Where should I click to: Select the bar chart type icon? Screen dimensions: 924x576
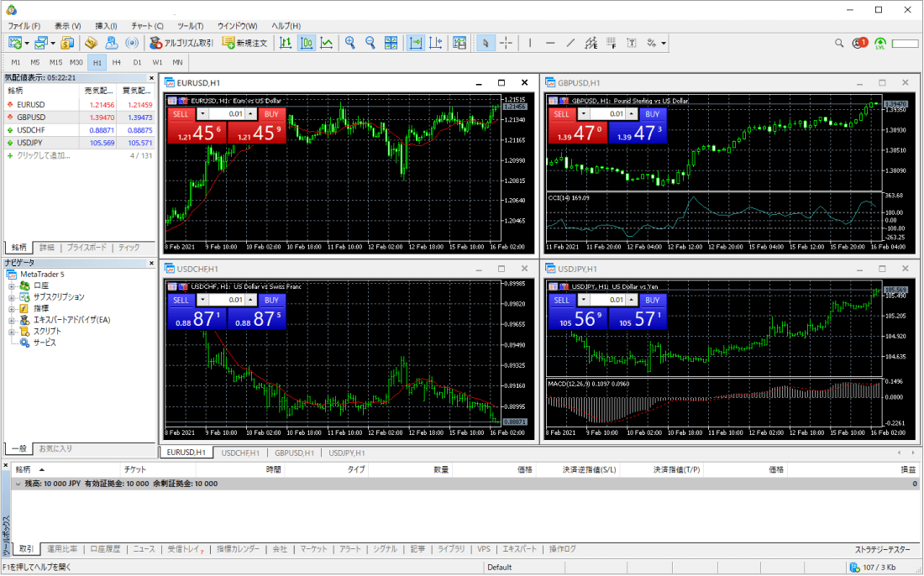286,43
